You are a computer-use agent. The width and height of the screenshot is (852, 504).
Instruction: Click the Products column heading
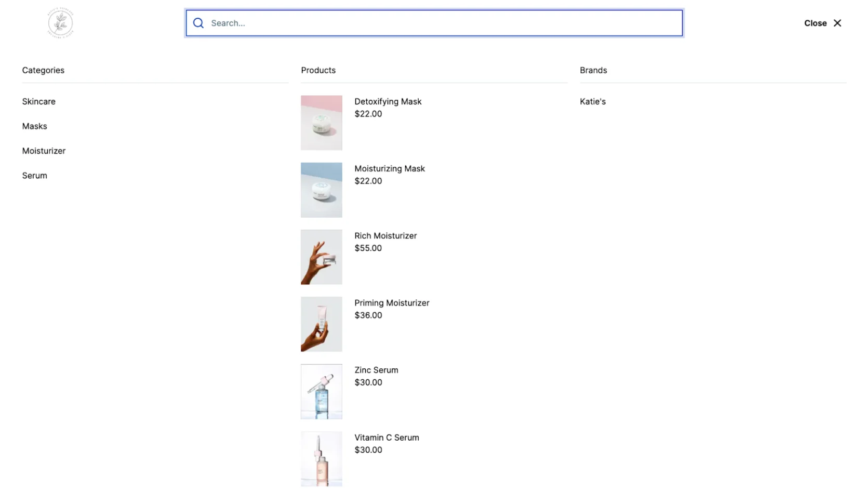click(318, 70)
